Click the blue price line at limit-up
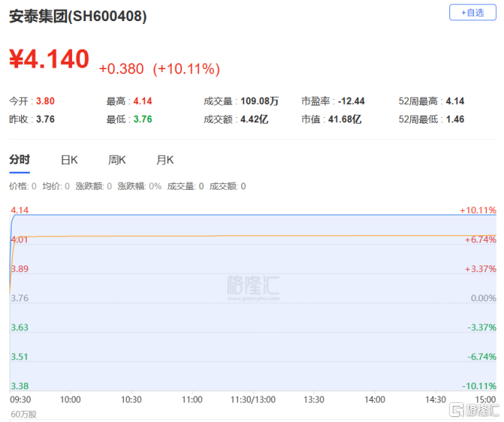This screenshot has width=504, height=422. (x=254, y=215)
